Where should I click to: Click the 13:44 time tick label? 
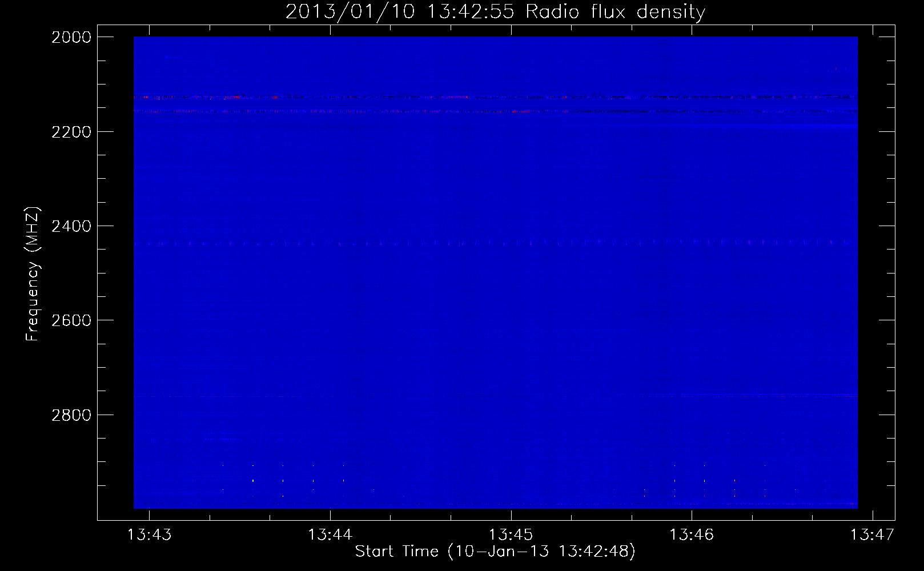pos(330,534)
